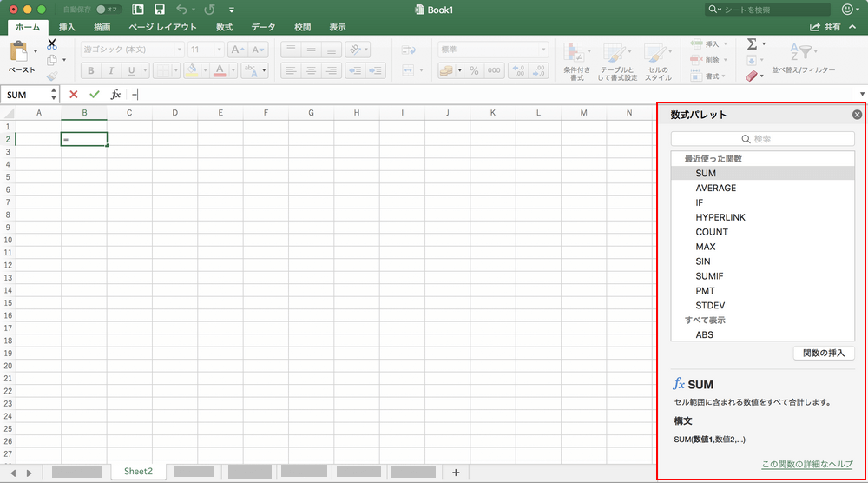
Task: Click the Cut scissors icon
Action: 52,43
